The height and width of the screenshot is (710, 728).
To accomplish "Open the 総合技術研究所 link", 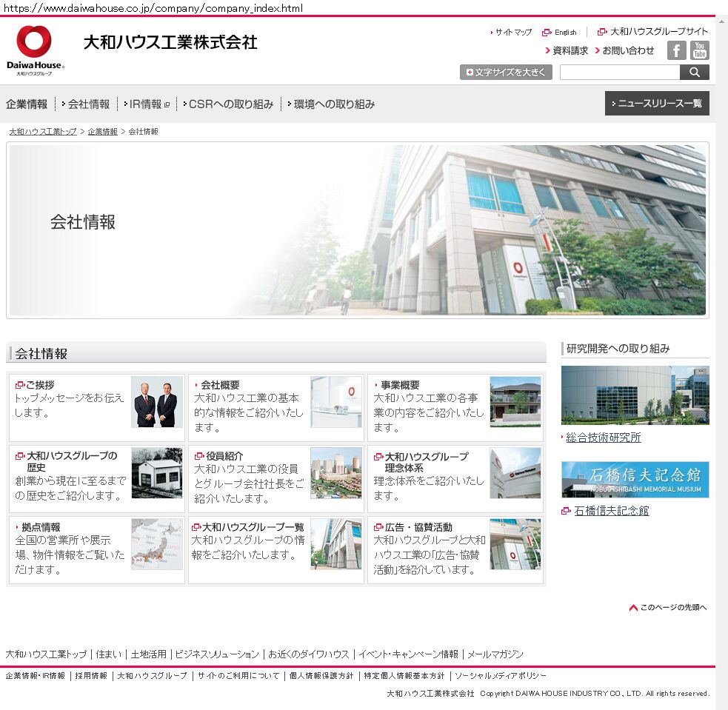I will [604, 438].
